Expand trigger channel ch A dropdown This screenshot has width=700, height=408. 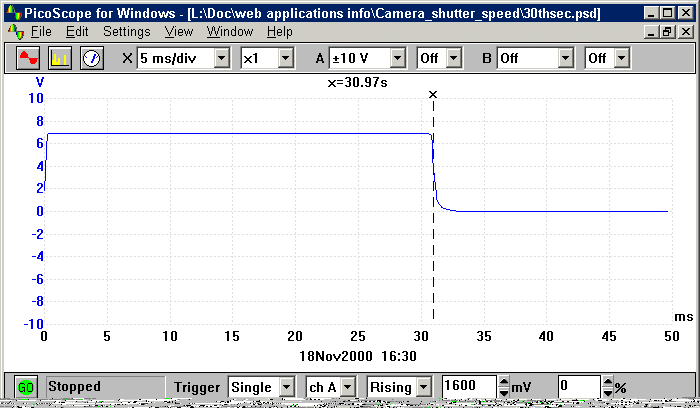pyautogui.click(x=353, y=386)
